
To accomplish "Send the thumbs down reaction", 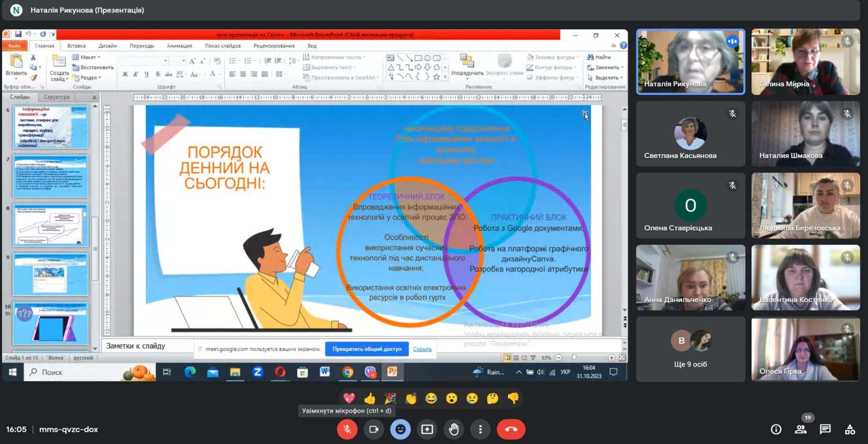I will pyautogui.click(x=513, y=398).
